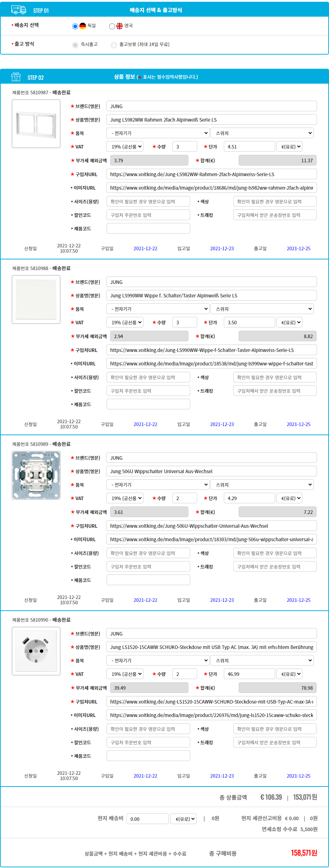Image resolution: width=329 pixels, height=868 pixels.
Task: Click the 506U Wippschalter product thumbnail
Action: coord(36,475)
